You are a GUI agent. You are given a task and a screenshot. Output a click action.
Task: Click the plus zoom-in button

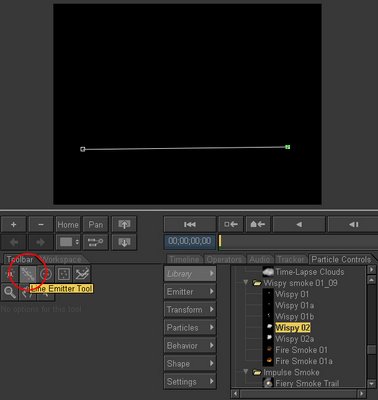(13, 225)
